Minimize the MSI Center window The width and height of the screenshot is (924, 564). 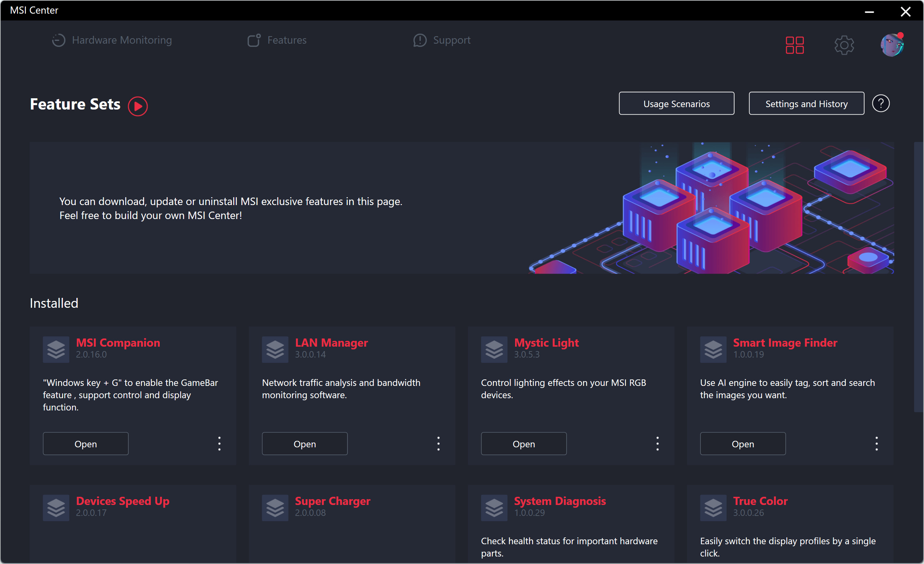click(869, 11)
